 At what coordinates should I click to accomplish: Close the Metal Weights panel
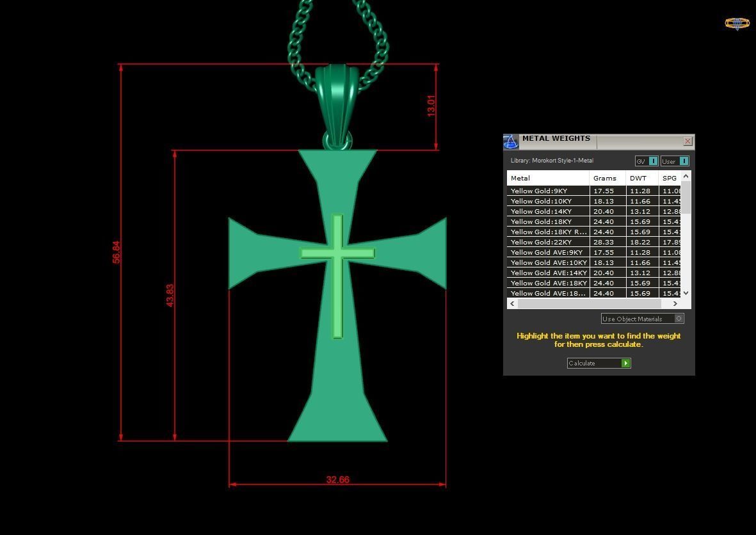688,141
